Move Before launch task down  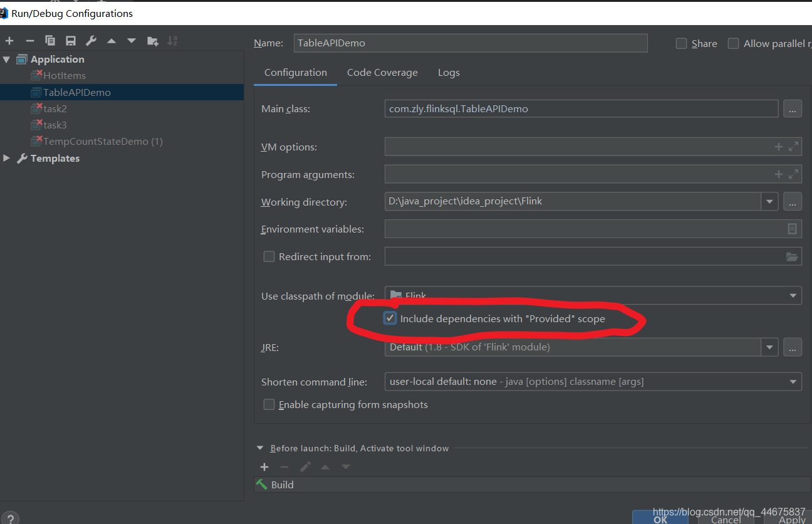[346, 467]
